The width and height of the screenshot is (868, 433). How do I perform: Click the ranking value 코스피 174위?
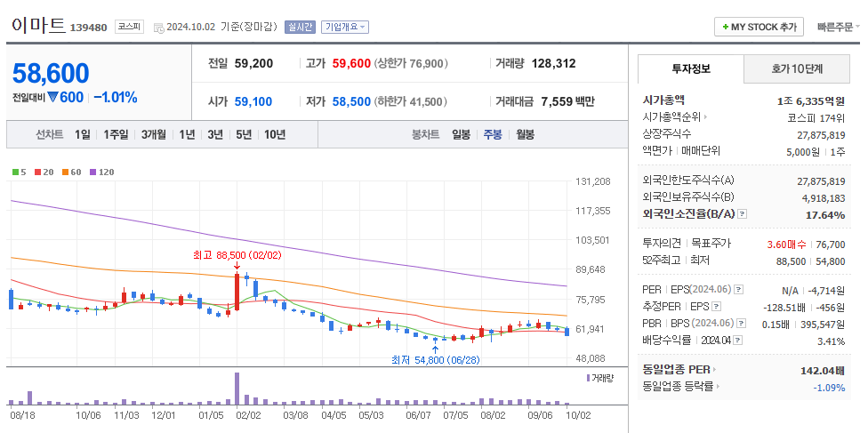(816, 117)
